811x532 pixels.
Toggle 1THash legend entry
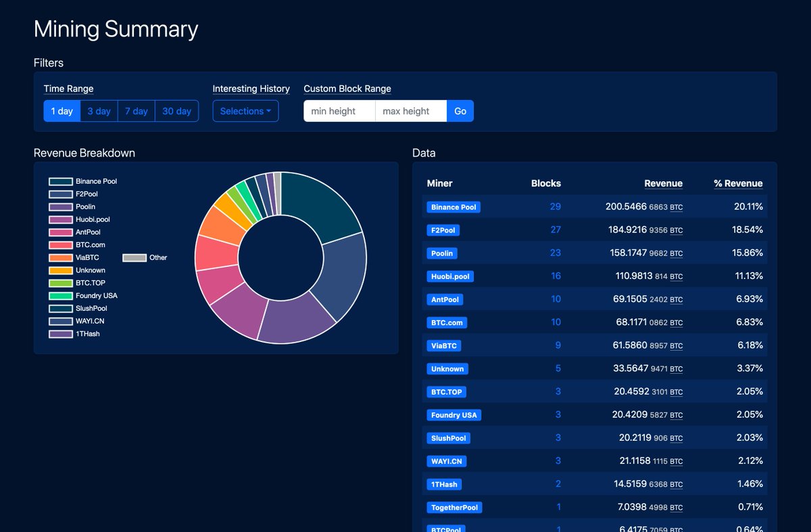pyautogui.click(x=74, y=334)
